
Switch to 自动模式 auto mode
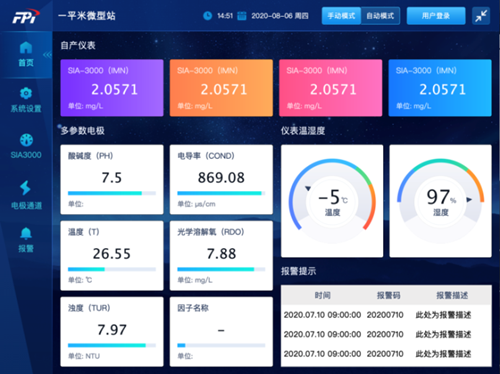pos(380,16)
